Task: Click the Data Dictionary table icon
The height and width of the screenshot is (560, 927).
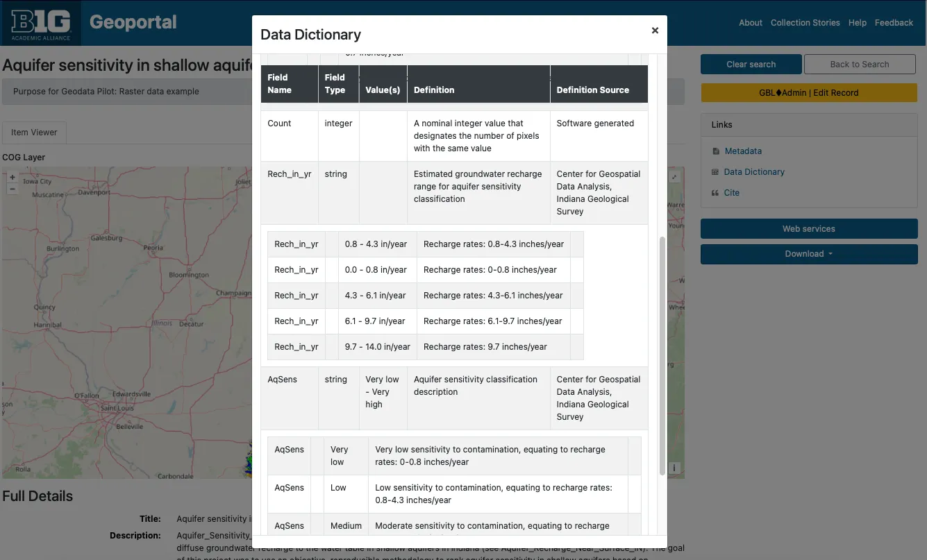Action: click(x=716, y=172)
